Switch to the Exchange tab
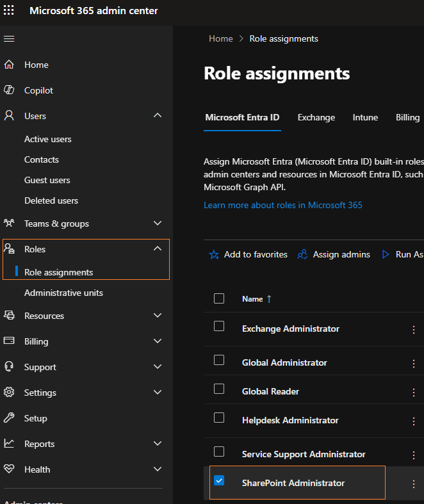Image resolution: width=424 pixels, height=504 pixels. 316,117
